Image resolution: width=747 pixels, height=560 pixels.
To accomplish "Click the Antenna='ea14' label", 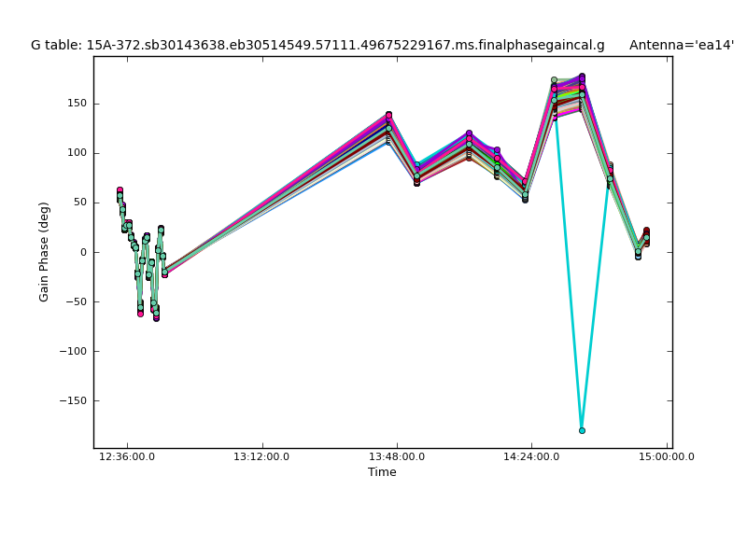I will (681, 45).
